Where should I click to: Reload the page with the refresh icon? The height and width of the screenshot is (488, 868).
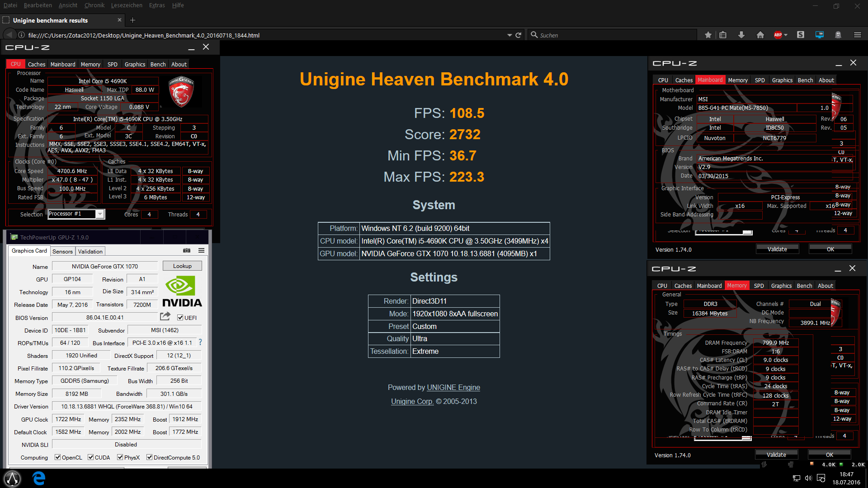tap(519, 35)
